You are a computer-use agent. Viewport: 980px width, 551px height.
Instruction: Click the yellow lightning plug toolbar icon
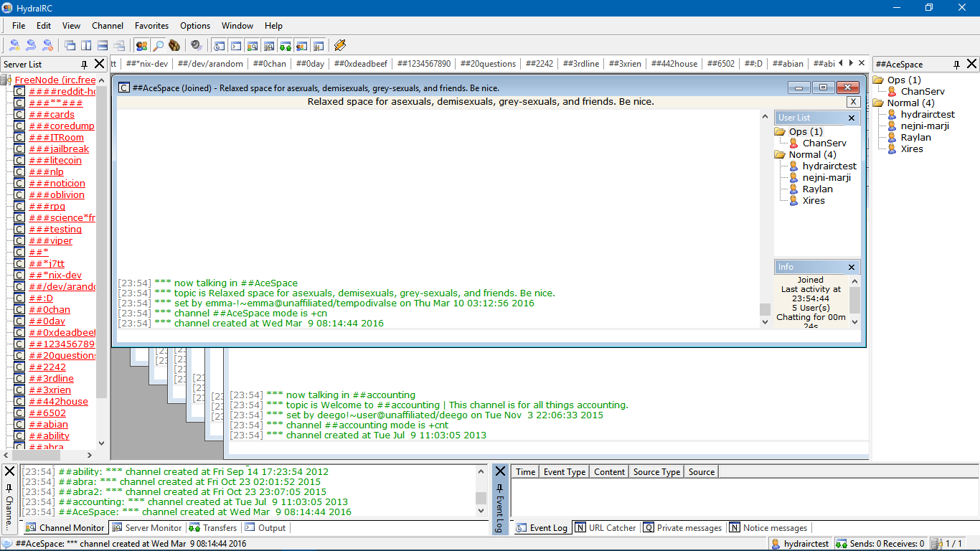(x=340, y=45)
